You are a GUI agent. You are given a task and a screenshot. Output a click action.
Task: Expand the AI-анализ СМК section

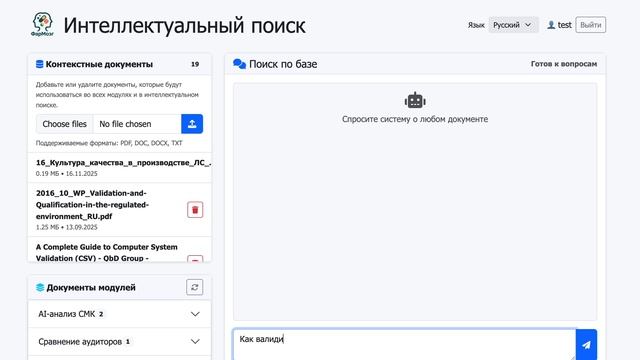[120, 314]
